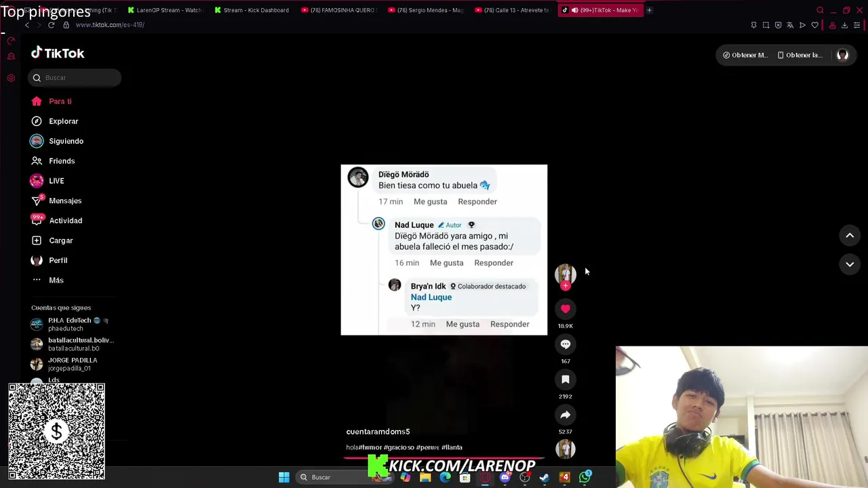The width and height of the screenshot is (868, 488).
Task: Open the Windows Start menu
Action: (x=284, y=477)
